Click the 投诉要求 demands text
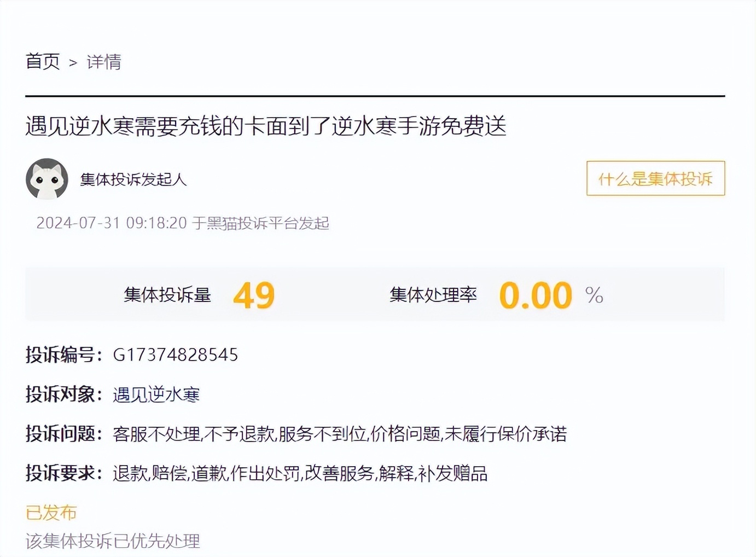Viewport: 756px width, 557px height. [x=300, y=473]
